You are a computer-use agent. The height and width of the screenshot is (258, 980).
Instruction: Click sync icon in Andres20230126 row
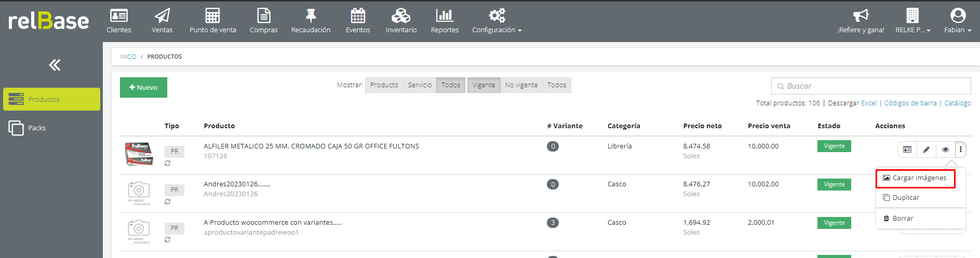pyautogui.click(x=167, y=201)
